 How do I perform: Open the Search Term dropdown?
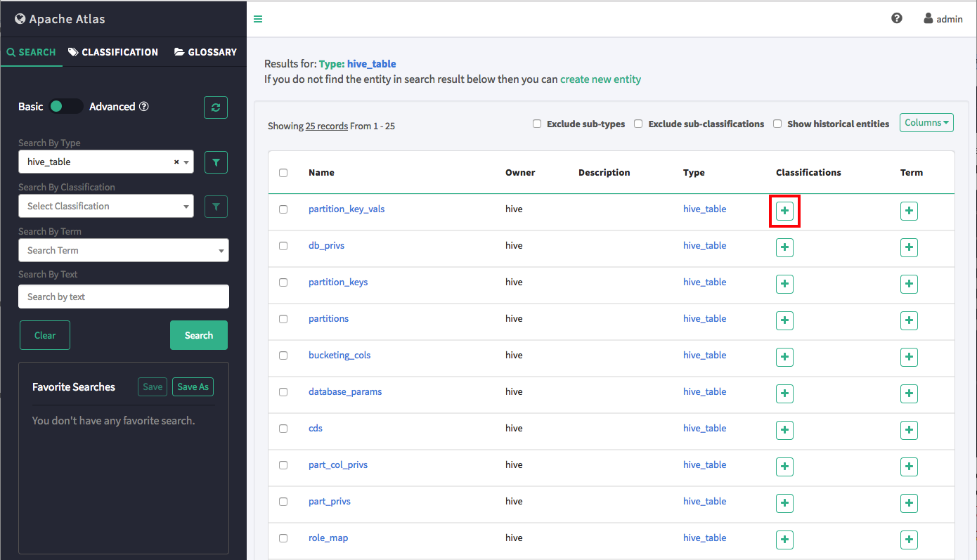click(x=123, y=251)
